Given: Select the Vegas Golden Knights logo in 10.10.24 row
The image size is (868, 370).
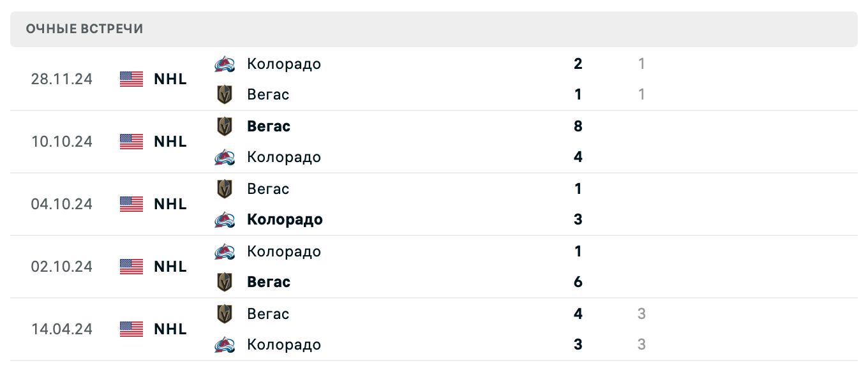Looking at the screenshot, I should [225, 126].
